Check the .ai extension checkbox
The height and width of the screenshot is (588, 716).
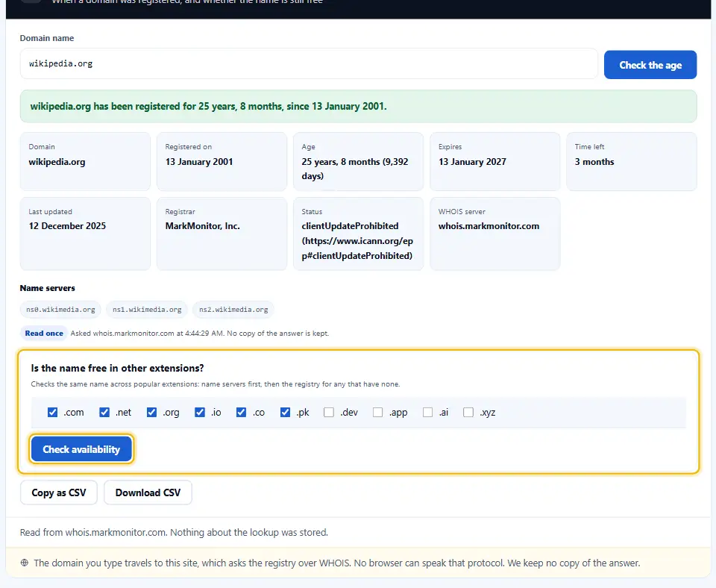(427, 412)
